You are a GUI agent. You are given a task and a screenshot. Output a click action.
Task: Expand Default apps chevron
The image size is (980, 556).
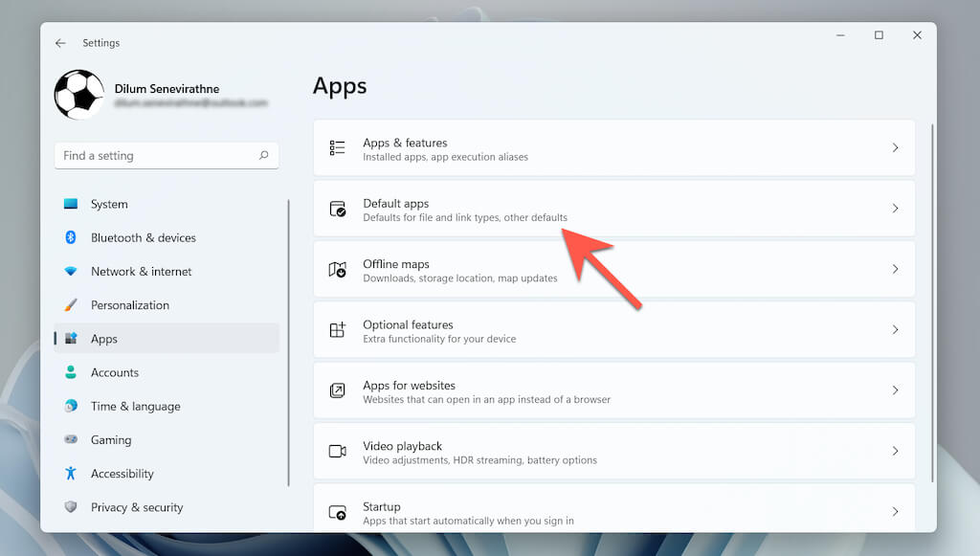[x=895, y=208]
